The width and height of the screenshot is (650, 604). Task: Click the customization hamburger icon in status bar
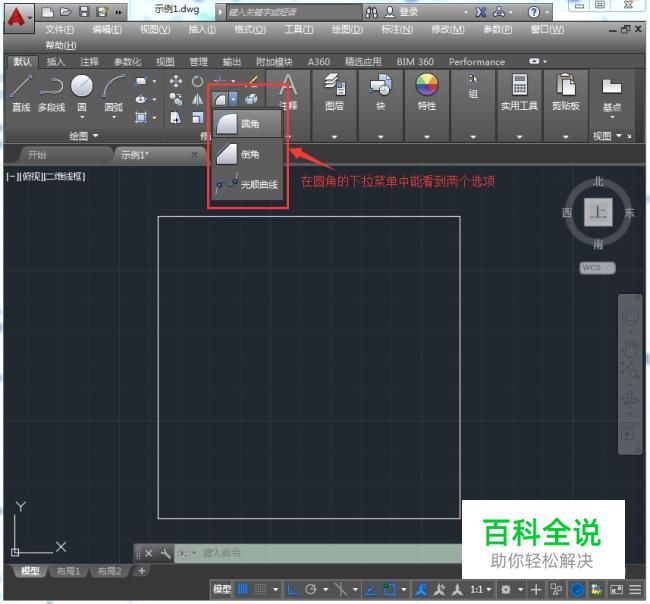(x=635, y=589)
